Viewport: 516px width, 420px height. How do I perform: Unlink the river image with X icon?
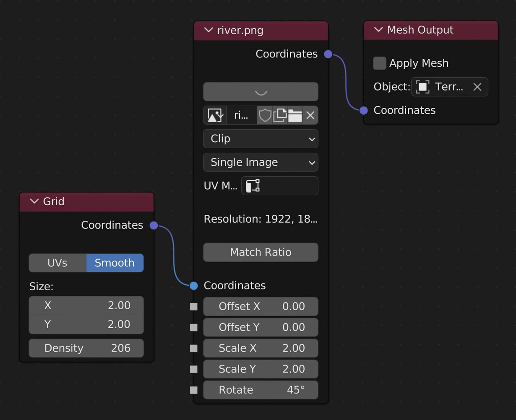tap(310, 115)
